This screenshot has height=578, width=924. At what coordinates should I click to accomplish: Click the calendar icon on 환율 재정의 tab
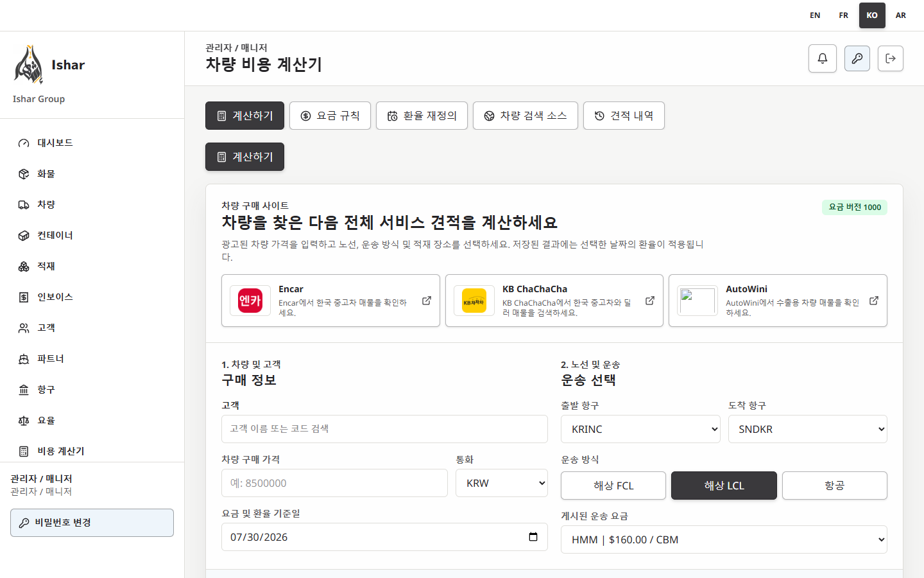pos(392,116)
